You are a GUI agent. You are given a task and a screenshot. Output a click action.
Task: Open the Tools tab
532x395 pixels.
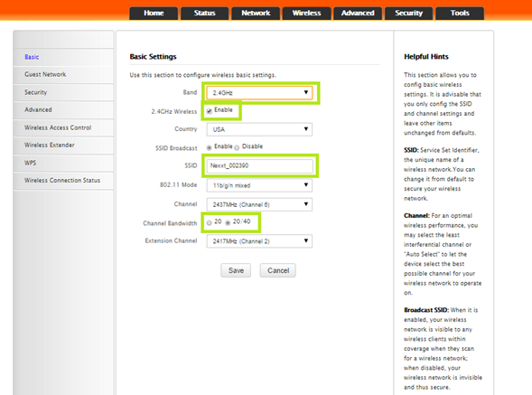pyautogui.click(x=460, y=14)
